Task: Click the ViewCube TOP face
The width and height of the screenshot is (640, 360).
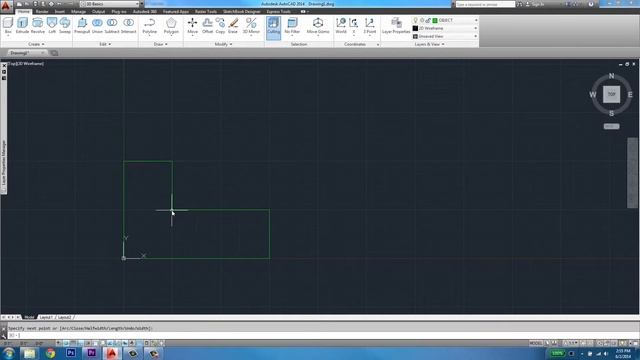Action: (x=611, y=94)
